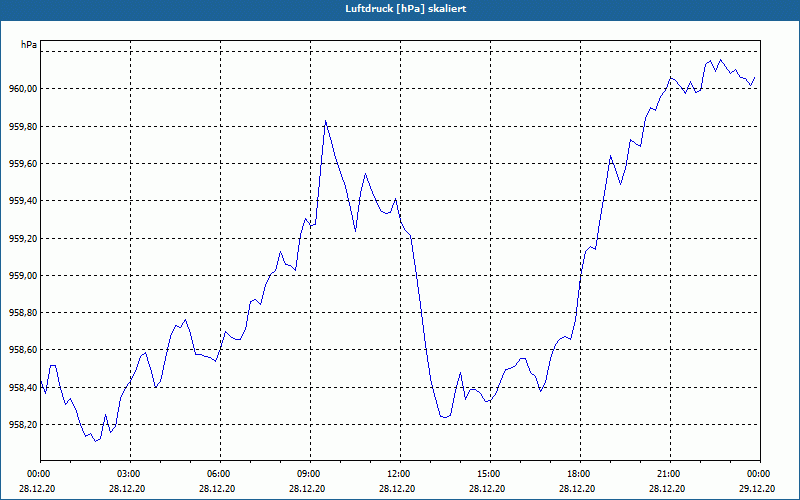Select the 18:00 time label
Screen dimensions: 800x500
pyautogui.click(x=581, y=474)
